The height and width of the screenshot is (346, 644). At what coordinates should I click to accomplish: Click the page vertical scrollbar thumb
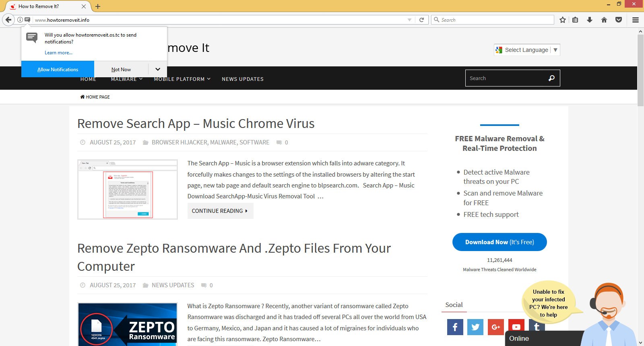tap(640, 70)
